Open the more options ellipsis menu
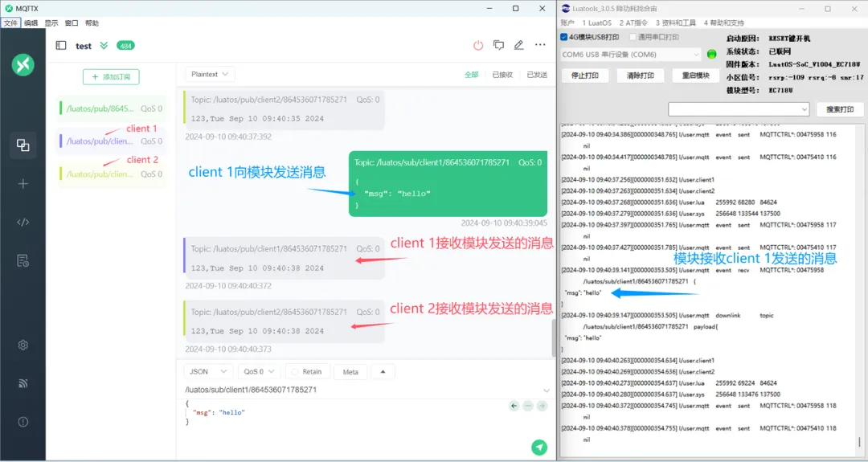The height and width of the screenshot is (462, 868). tap(540, 45)
